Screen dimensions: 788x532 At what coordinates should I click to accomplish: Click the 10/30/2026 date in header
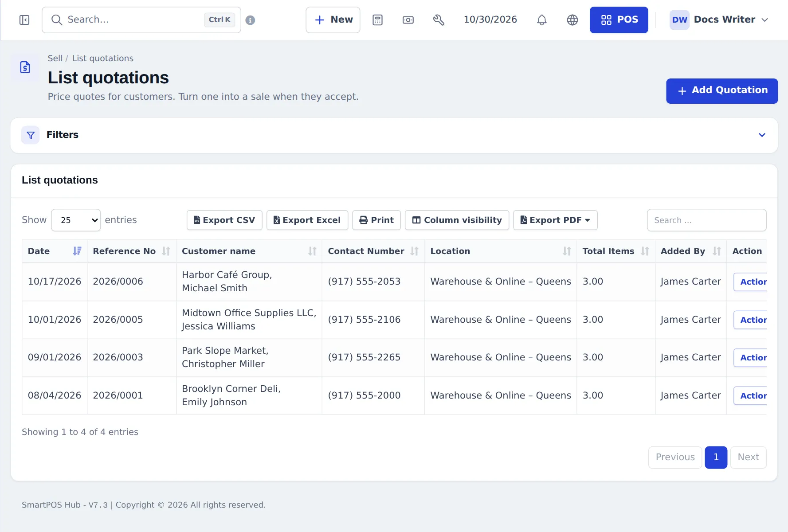point(490,20)
